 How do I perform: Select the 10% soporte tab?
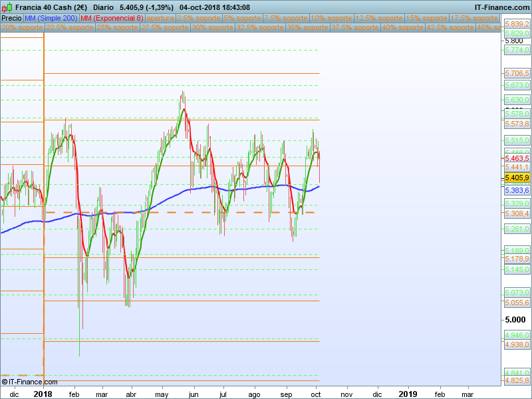[331, 18]
